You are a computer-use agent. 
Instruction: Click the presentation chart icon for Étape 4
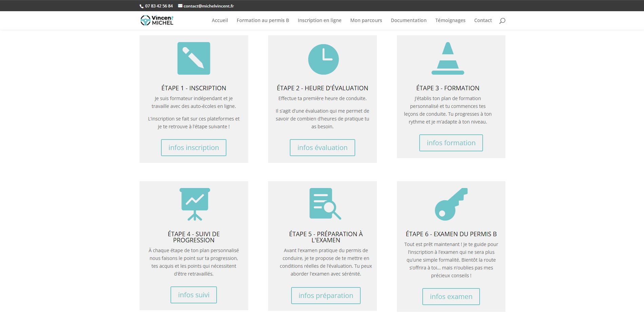pos(195,204)
